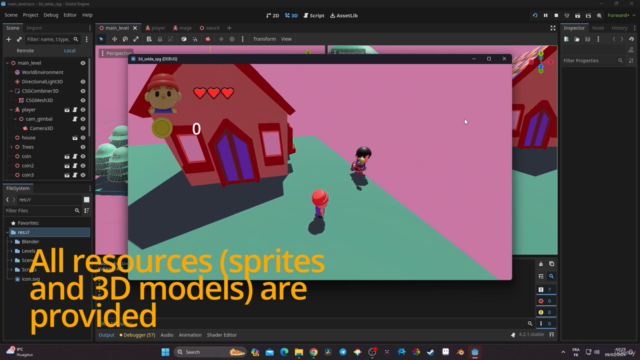Collapse the main_level tree node
This screenshot has width=640, height=360.
coord(7,63)
